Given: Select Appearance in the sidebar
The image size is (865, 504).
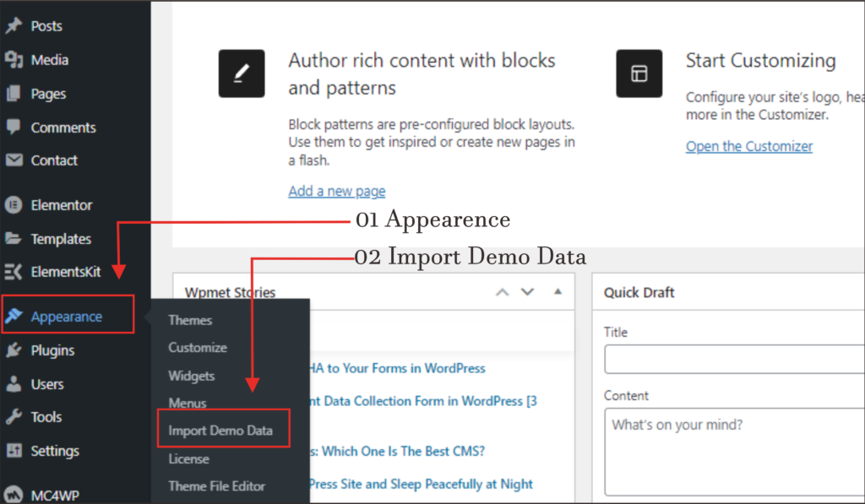Looking at the screenshot, I should (x=68, y=316).
